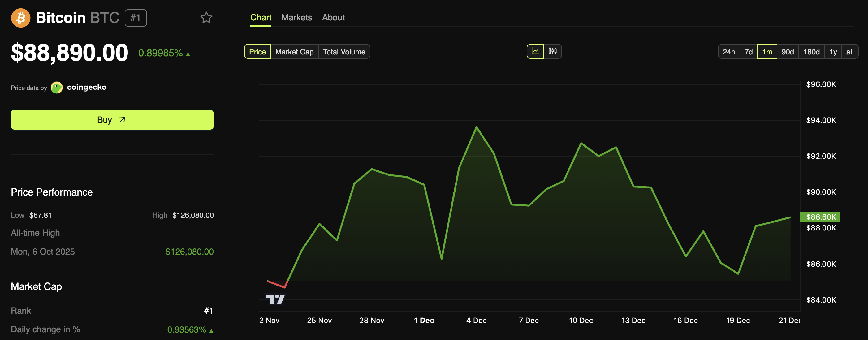The height and width of the screenshot is (340, 868).
Task: Click the $88.60K current price label
Action: click(820, 217)
